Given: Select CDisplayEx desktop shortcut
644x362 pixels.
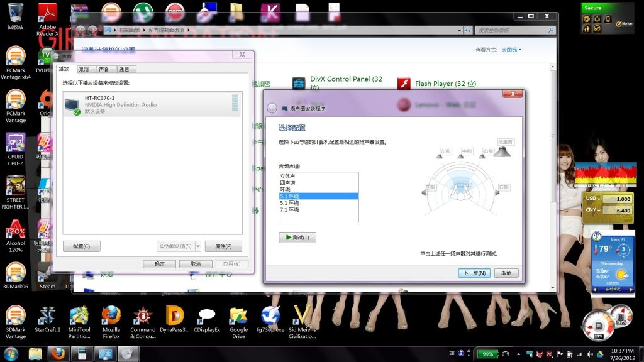Looking at the screenshot, I should 206,319.
